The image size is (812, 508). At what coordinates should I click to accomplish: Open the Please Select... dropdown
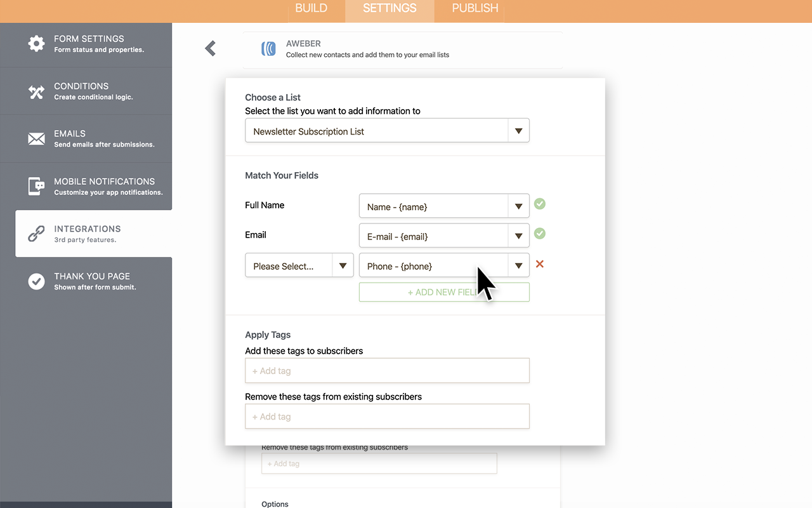(299, 266)
